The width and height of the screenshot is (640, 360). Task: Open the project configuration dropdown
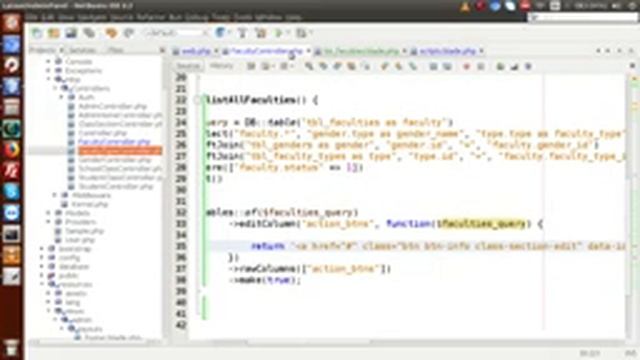coord(176,33)
